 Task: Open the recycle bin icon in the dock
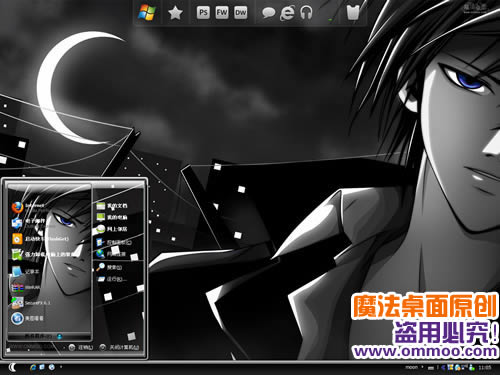tap(353, 13)
